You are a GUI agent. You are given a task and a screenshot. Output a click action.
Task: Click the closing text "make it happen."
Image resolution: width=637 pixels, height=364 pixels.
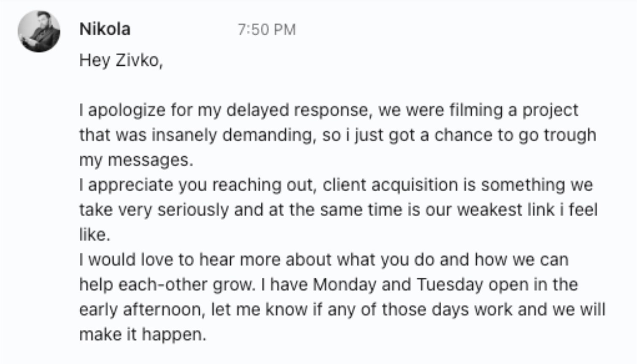(143, 335)
